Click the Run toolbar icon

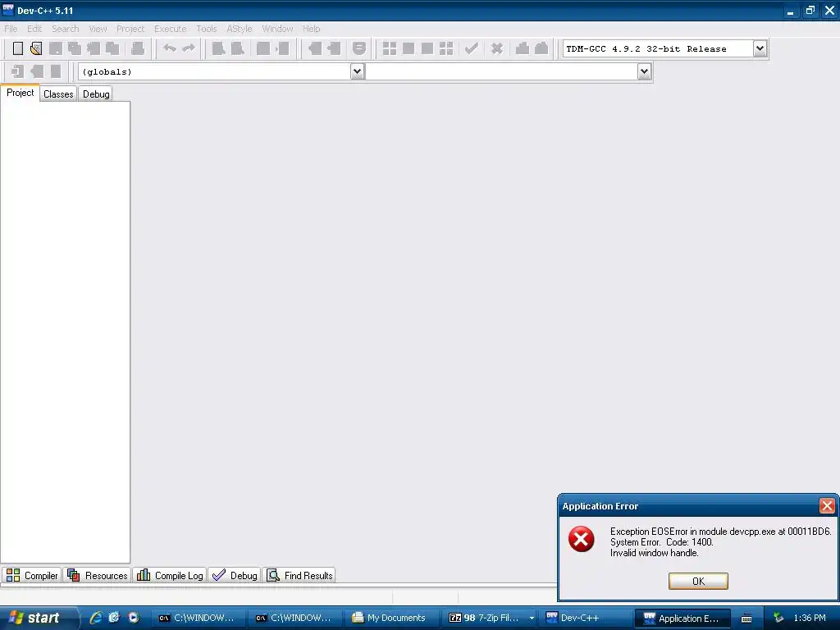409,48
